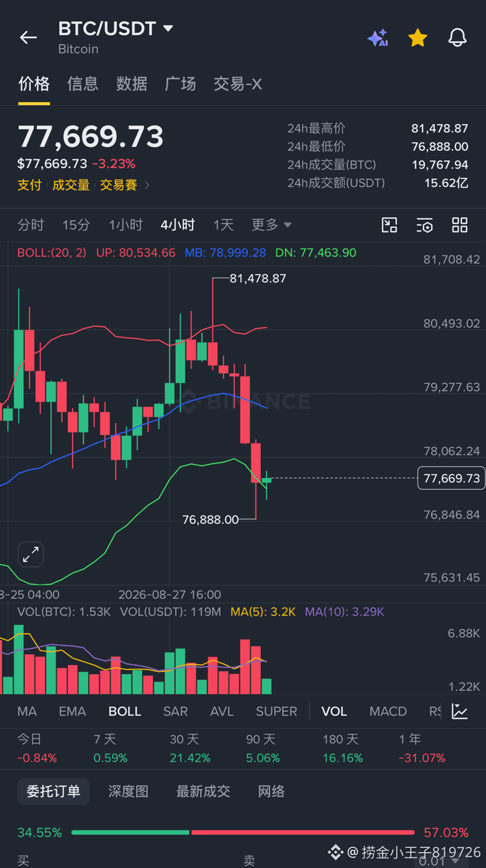Open chart indicator settings icon
Viewport: 486px width, 868px height.
(x=424, y=225)
